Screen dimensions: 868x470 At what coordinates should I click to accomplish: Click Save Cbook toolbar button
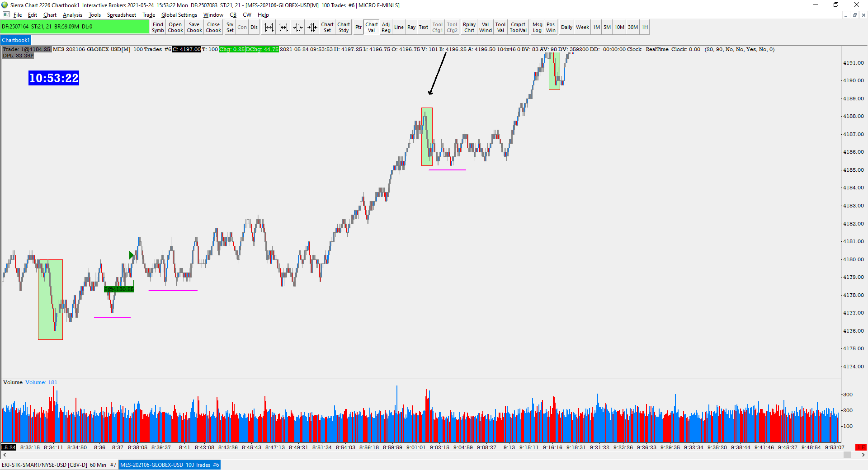point(194,27)
